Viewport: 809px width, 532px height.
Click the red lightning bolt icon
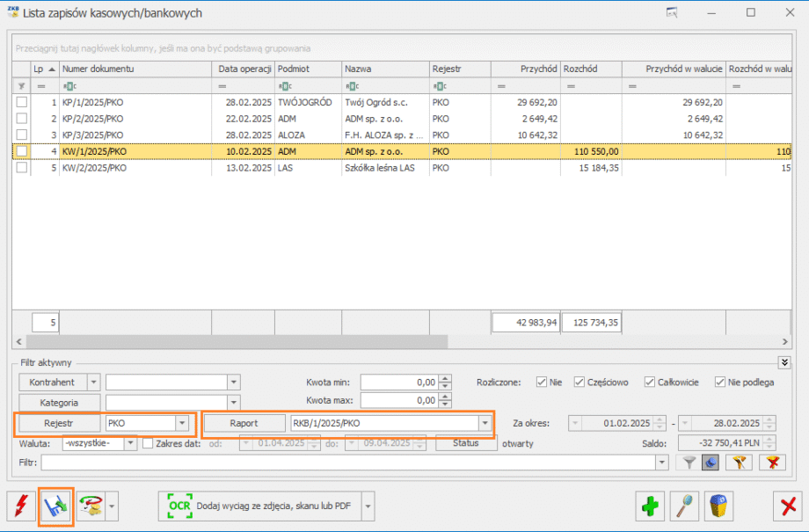click(21, 506)
